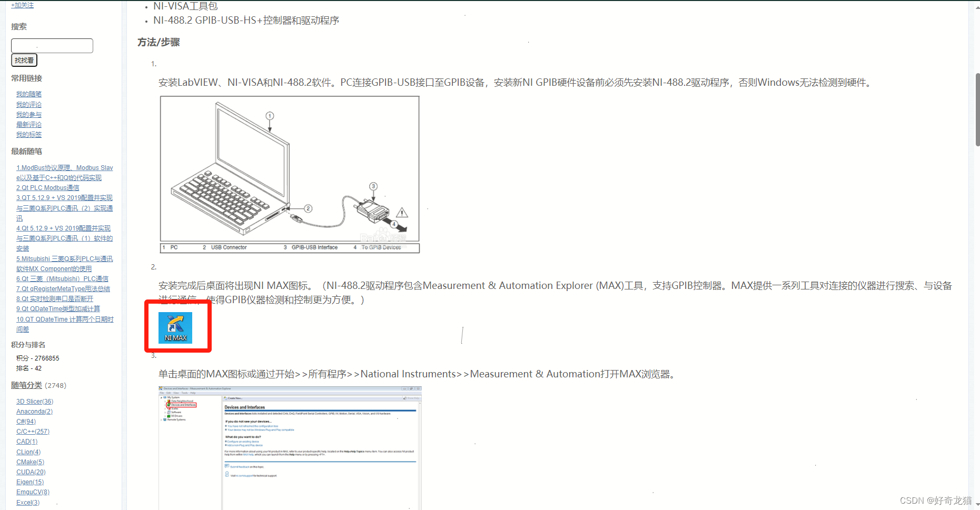
Task: Click the 找找看 search button
Action: pyautogui.click(x=24, y=61)
